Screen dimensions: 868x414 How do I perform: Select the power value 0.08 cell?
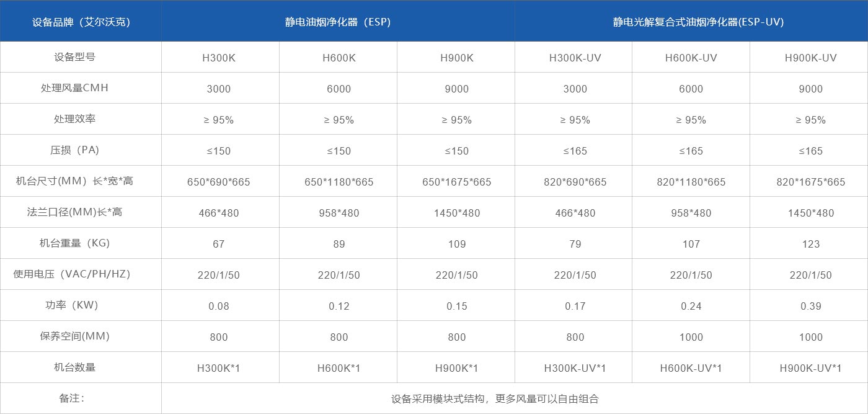point(218,306)
